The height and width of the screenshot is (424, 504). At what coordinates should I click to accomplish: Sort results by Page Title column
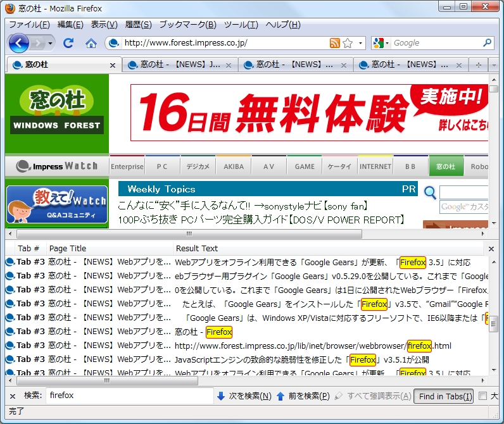pos(110,248)
